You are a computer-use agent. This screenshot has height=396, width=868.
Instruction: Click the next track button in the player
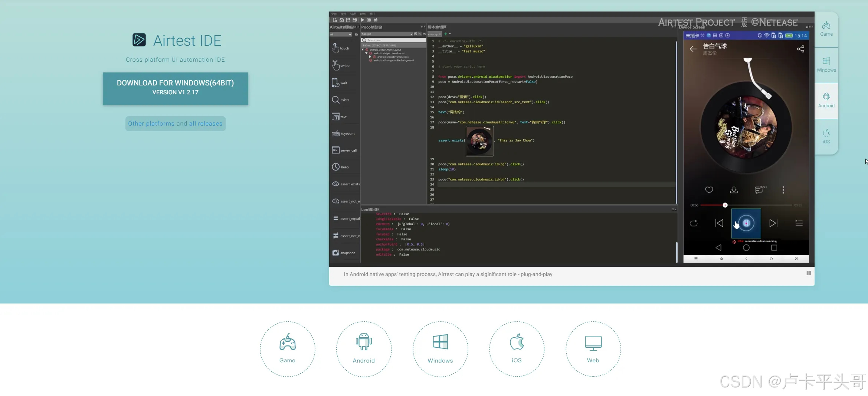773,223
